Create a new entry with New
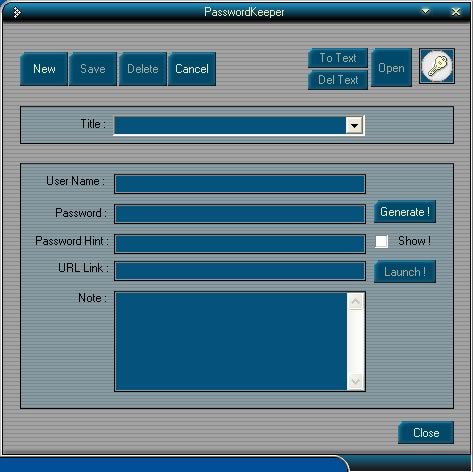Image resolution: width=473 pixels, height=472 pixels. coord(44,69)
